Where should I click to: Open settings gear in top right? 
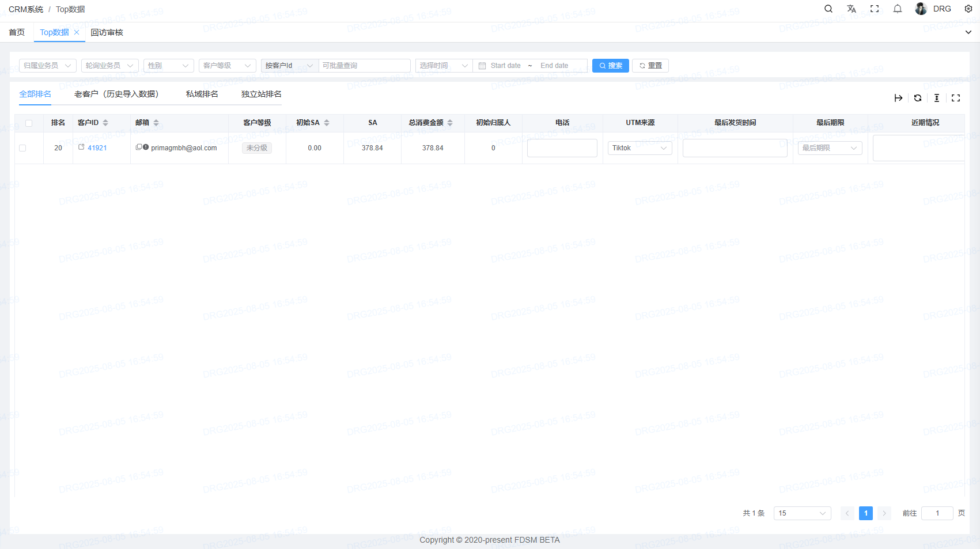point(968,9)
